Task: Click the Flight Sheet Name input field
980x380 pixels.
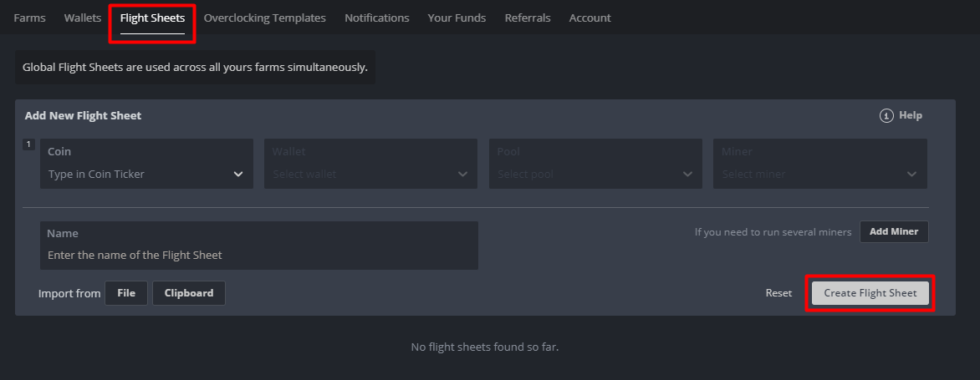Action: [x=259, y=255]
